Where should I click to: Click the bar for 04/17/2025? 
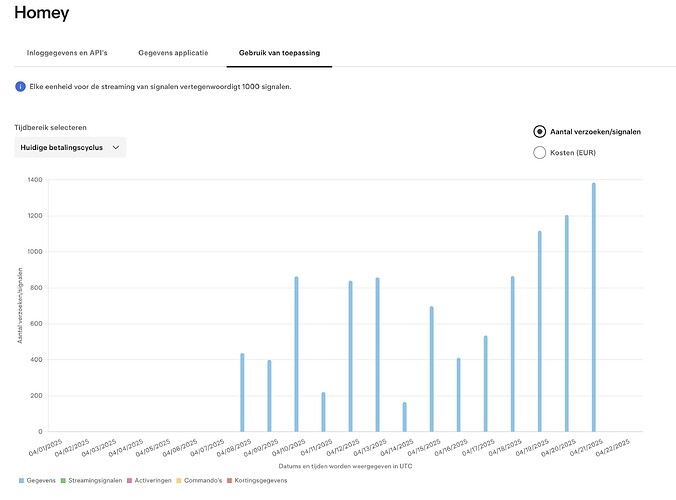click(485, 384)
